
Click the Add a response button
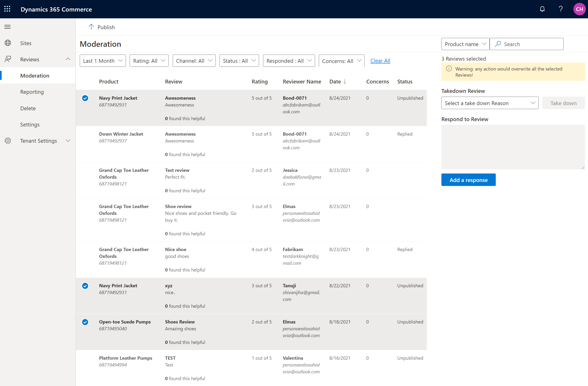469,180
